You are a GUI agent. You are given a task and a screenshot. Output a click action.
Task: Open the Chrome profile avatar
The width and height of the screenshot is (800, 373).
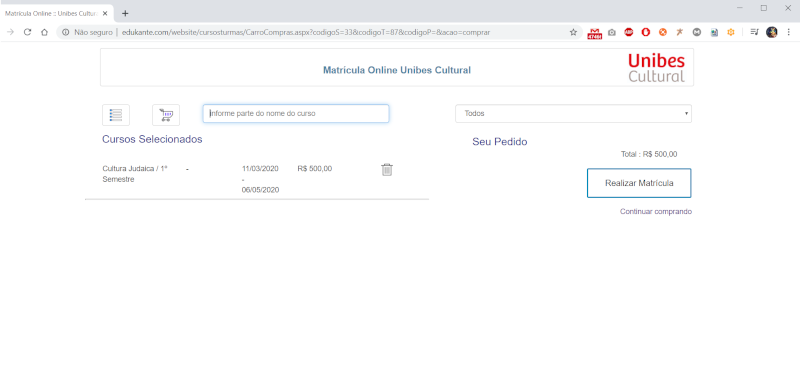tap(771, 32)
